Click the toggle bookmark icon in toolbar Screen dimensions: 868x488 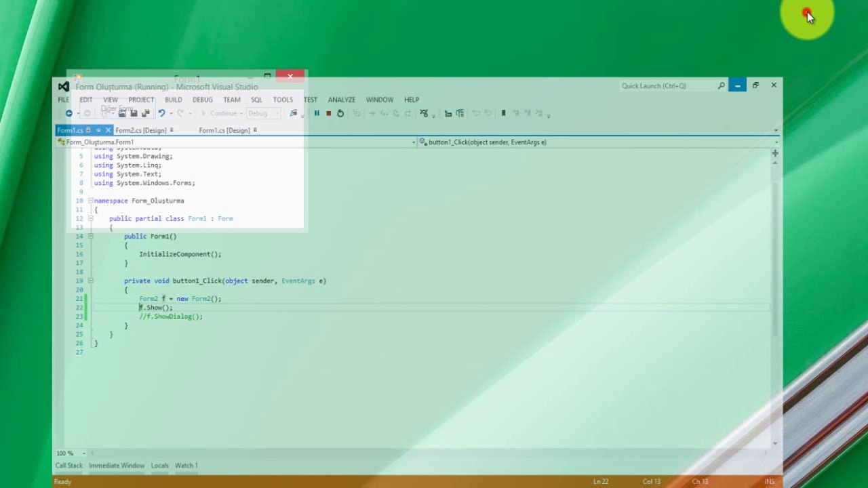pos(503,113)
